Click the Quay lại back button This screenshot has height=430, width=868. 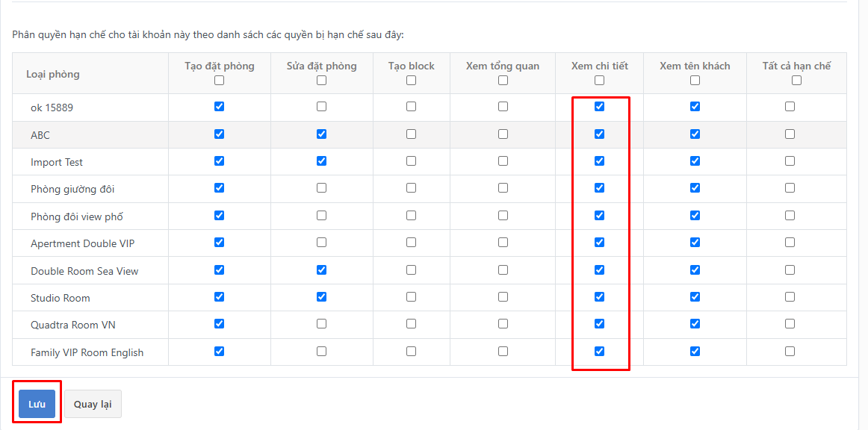click(93, 404)
